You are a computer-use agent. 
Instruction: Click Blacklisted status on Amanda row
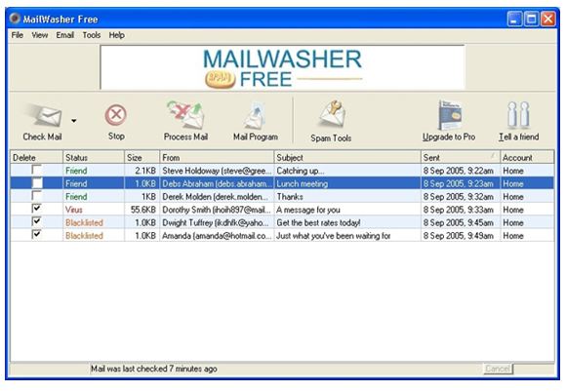84,235
